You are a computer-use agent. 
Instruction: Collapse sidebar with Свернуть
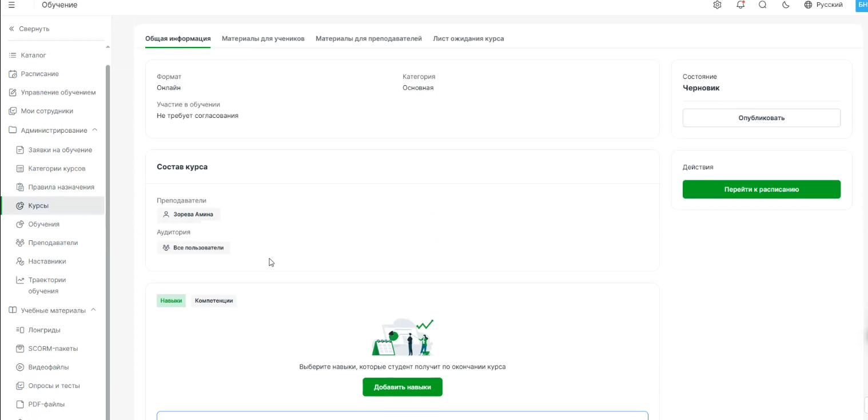pyautogui.click(x=30, y=29)
